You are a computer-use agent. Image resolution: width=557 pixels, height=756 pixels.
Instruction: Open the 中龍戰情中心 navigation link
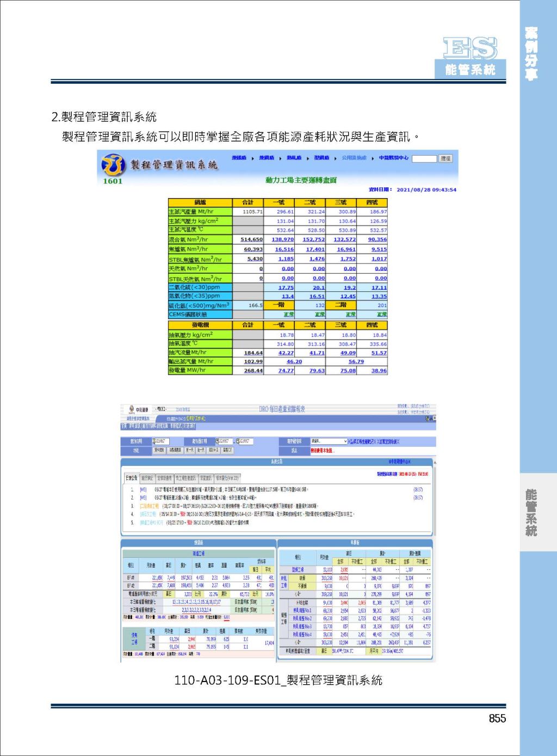click(394, 158)
